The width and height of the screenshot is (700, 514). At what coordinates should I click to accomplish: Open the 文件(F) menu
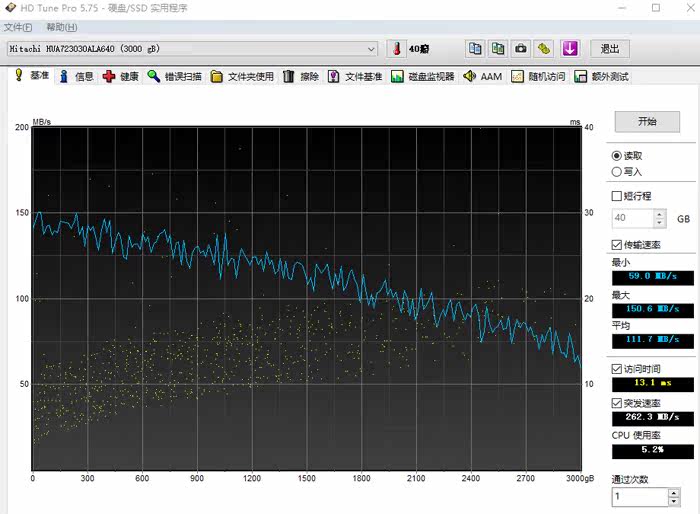(18, 27)
